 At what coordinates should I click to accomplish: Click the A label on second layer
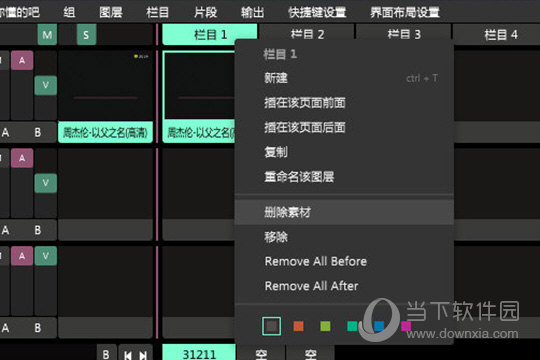6,230
